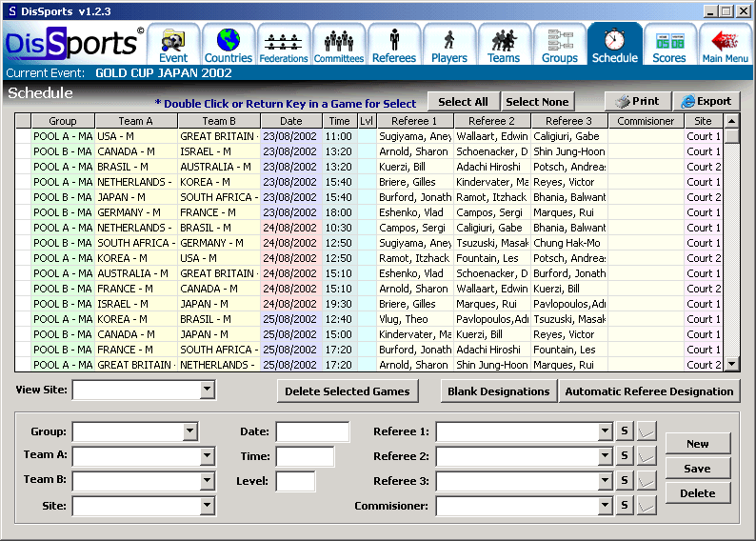Expand the Referee 3 combo box

pyautogui.click(x=606, y=481)
